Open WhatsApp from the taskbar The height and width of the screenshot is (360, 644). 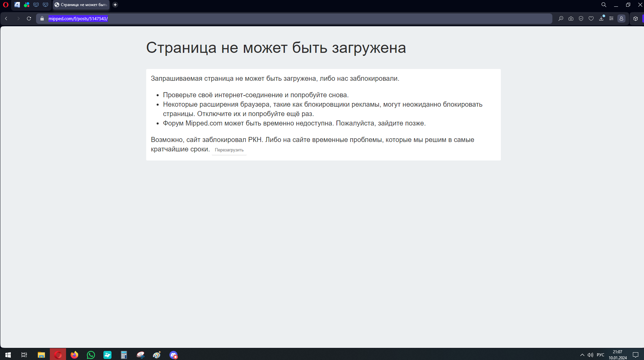tap(91, 355)
